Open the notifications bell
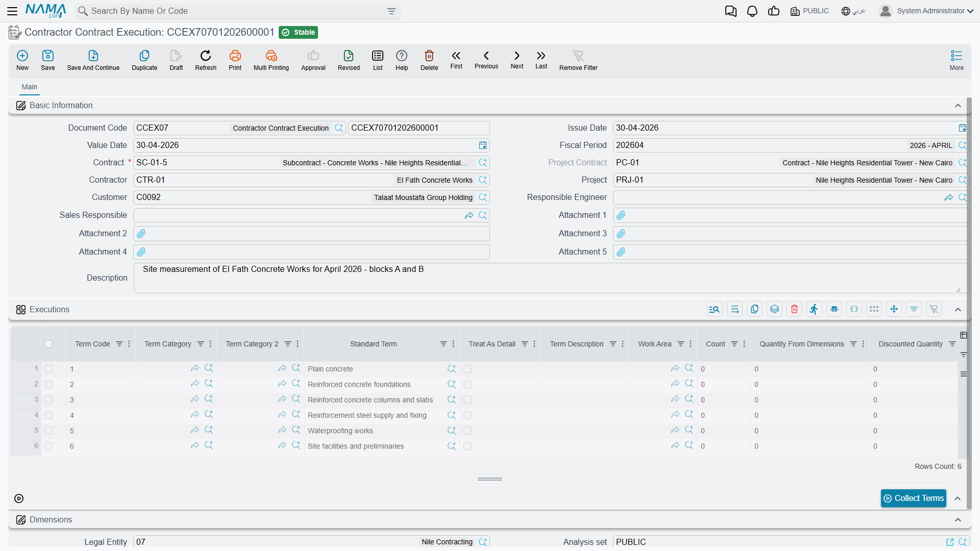 click(x=752, y=11)
